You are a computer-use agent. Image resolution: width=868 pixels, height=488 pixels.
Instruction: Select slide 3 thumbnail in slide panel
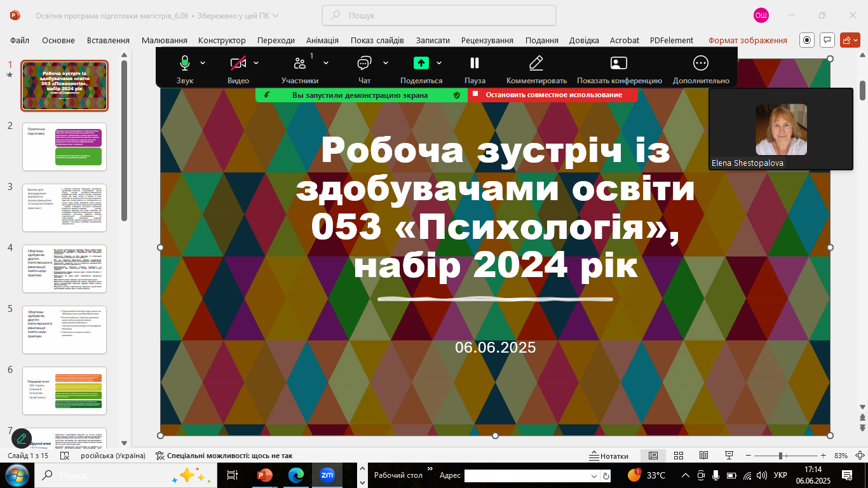pyautogui.click(x=64, y=208)
